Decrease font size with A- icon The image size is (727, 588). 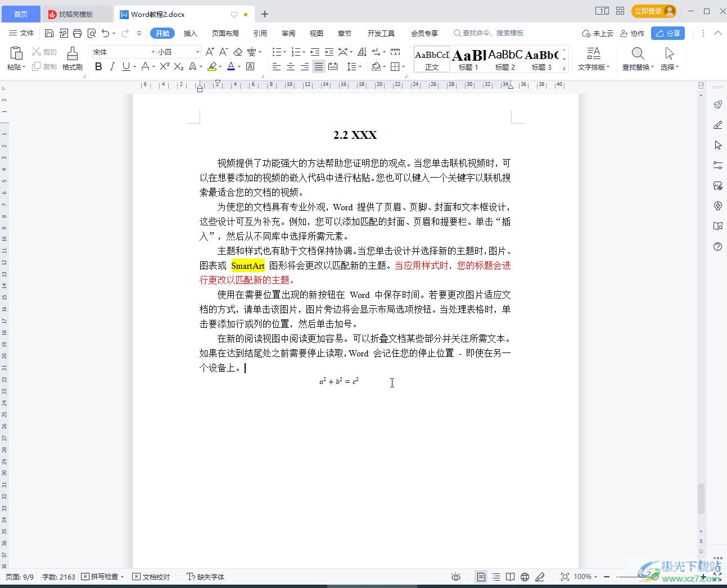[223, 52]
